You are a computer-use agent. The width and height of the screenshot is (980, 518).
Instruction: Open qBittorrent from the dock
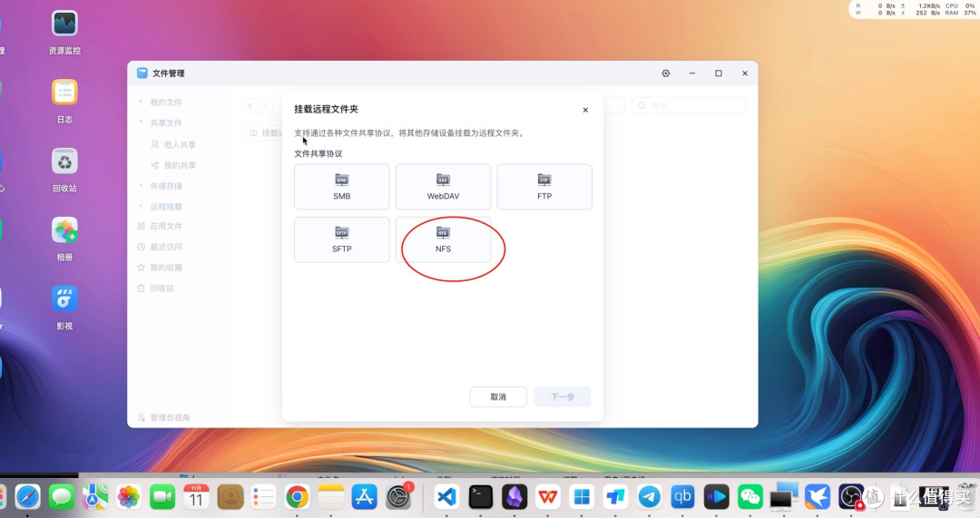(x=682, y=497)
